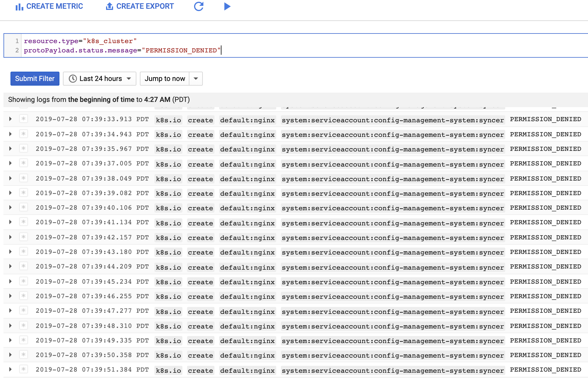The width and height of the screenshot is (588, 378).
Task: Click the refresh icon to reload logs
Action: (199, 6)
